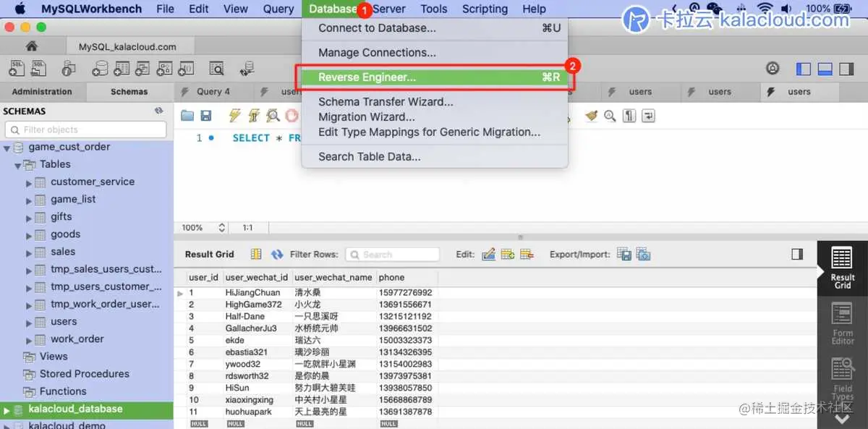Toggle the right sidebar panel
The width and height of the screenshot is (868, 429).
[847, 69]
